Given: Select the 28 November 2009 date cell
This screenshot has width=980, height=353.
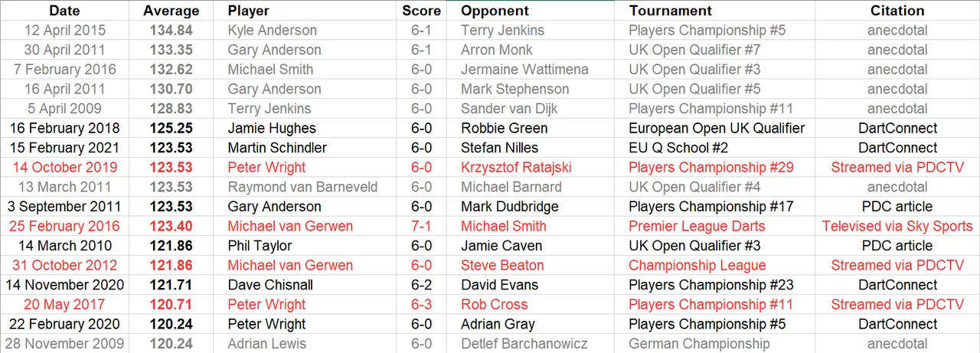Looking at the screenshot, I should (x=65, y=344).
